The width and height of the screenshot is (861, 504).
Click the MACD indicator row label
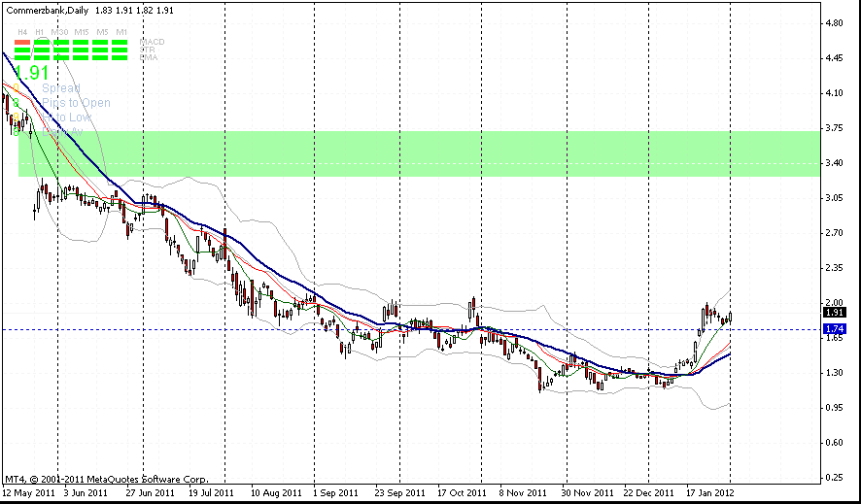point(153,42)
